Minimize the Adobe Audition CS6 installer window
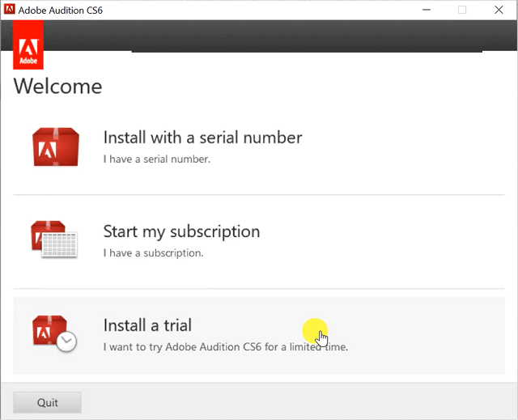 coord(425,10)
